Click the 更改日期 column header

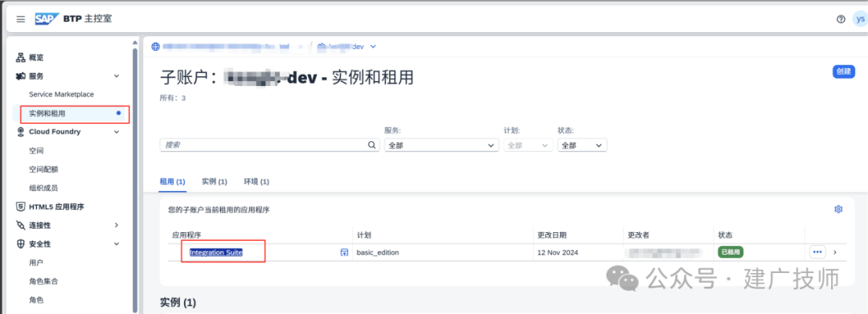[x=551, y=235]
